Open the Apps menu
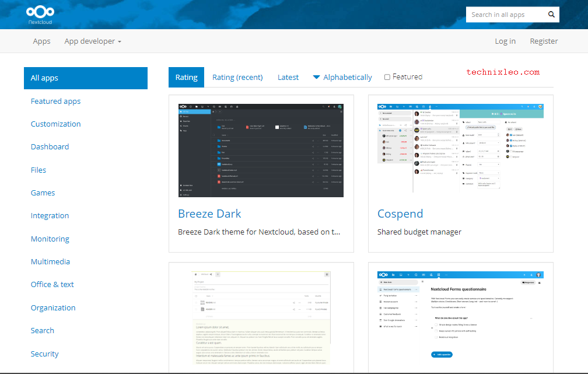Screen dimensions: 588x374 (41, 41)
